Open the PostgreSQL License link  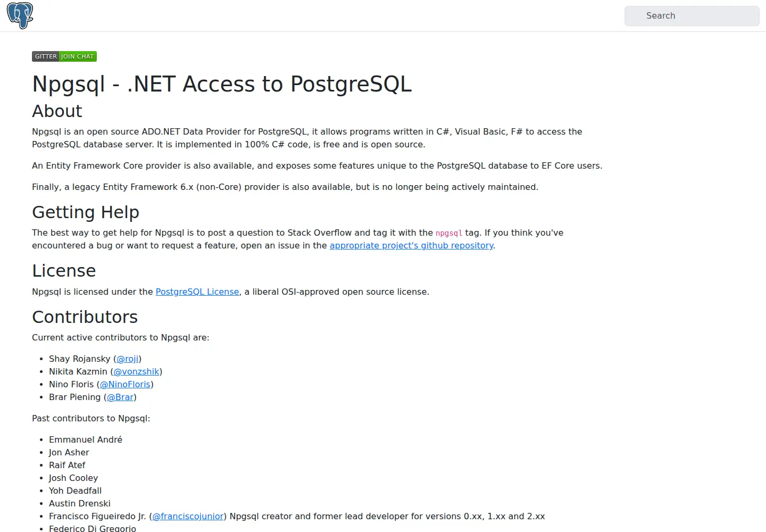point(197,292)
